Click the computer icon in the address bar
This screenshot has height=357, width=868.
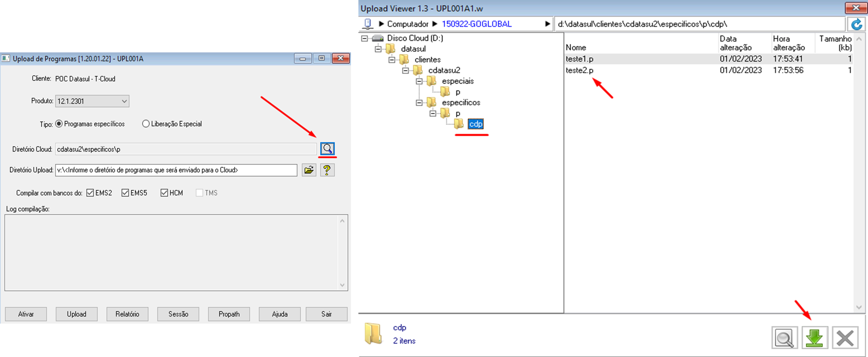click(368, 24)
